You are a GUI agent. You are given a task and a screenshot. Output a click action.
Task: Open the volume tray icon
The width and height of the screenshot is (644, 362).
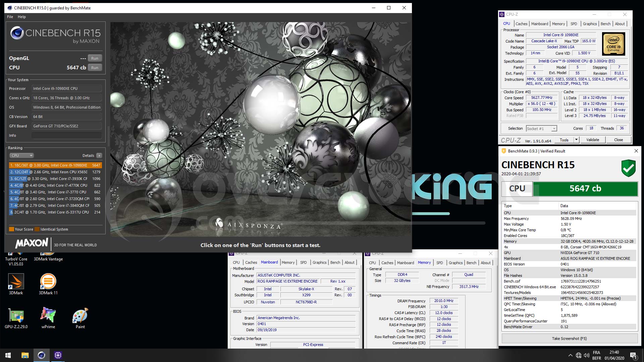[587, 355]
